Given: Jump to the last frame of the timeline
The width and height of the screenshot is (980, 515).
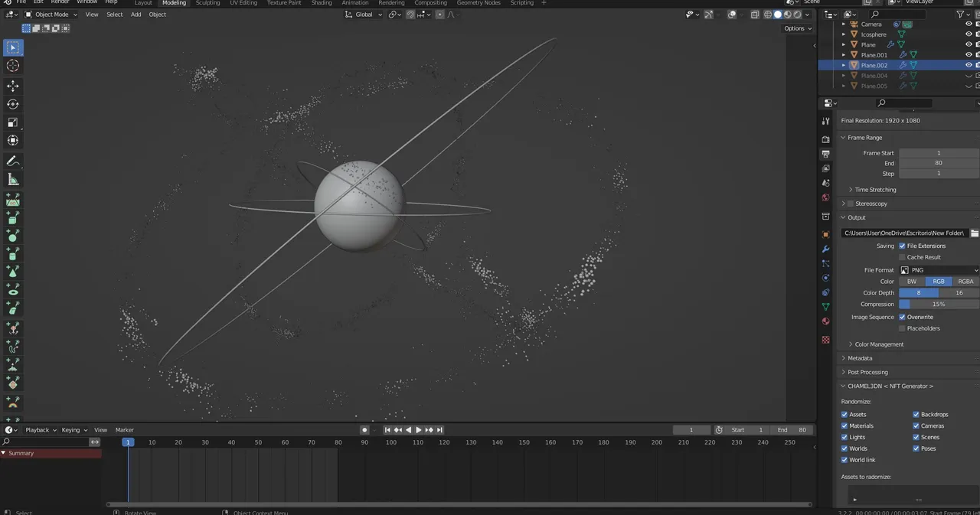Looking at the screenshot, I should tap(439, 430).
